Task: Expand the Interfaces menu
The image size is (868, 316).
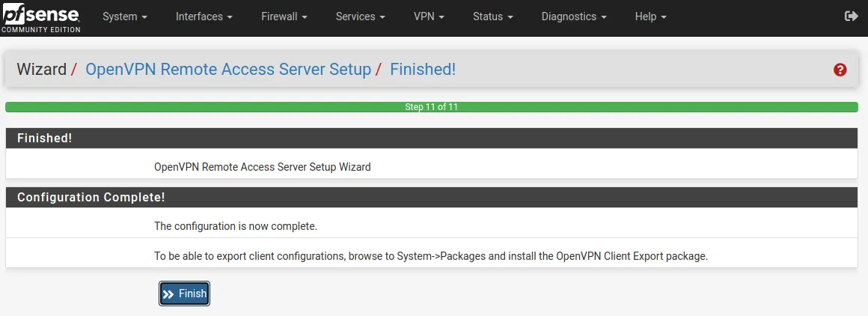Action: point(204,16)
